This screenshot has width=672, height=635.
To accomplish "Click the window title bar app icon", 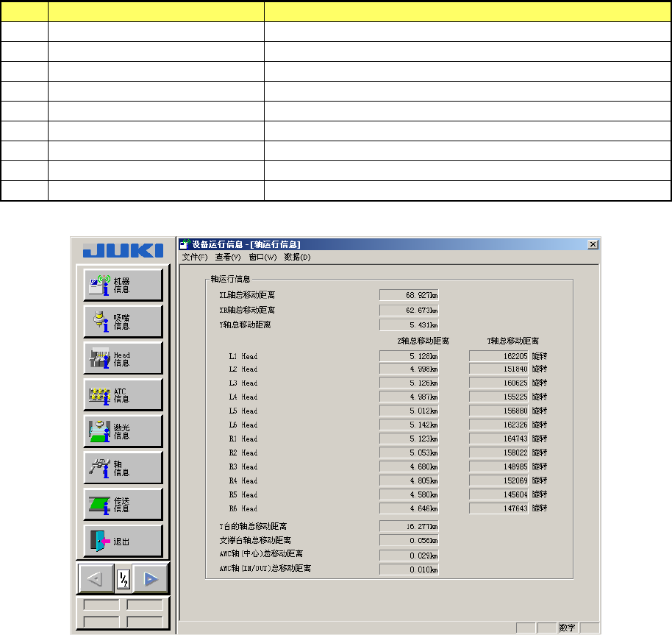I will (185, 244).
